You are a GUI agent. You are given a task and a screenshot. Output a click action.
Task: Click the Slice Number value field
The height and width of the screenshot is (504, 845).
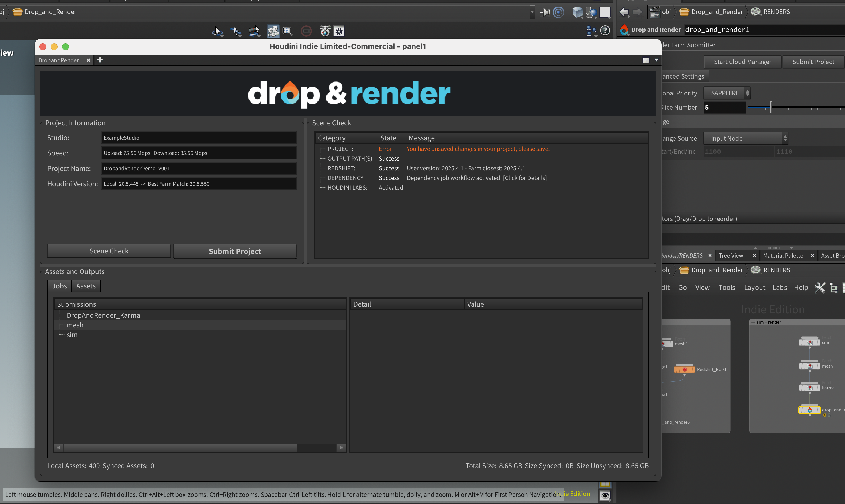tap(724, 107)
